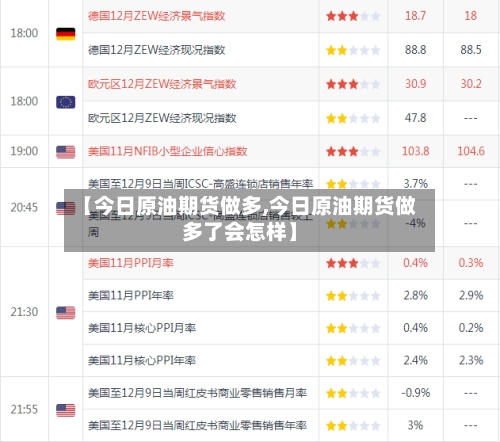Click star rating for 美国11月NFIB小型企业信心指数
This screenshot has height=442, width=500.
353,152
